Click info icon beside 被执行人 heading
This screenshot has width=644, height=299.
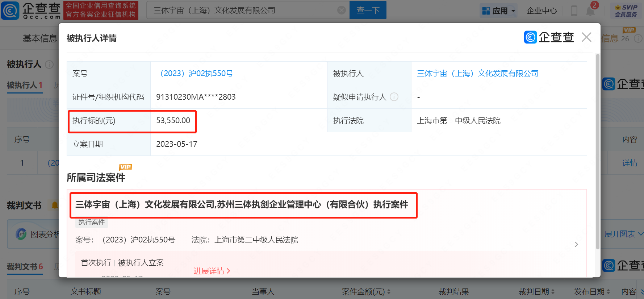point(49,65)
